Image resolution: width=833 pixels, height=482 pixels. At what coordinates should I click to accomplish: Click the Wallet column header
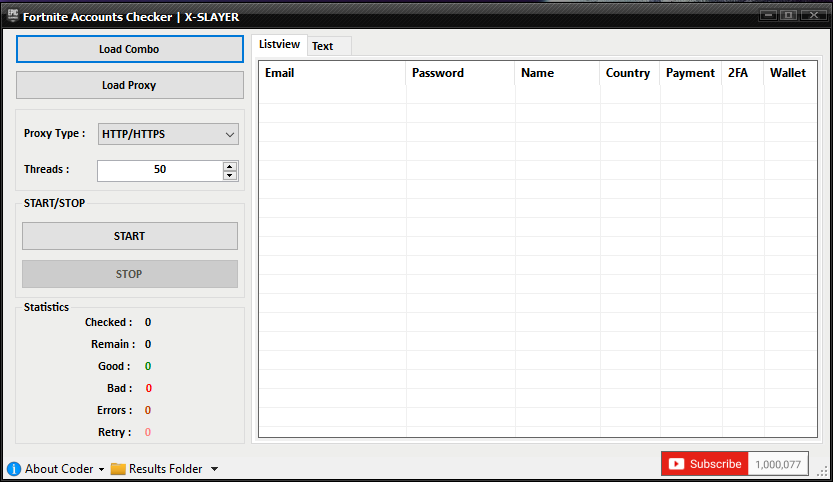pyautogui.click(x=790, y=73)
